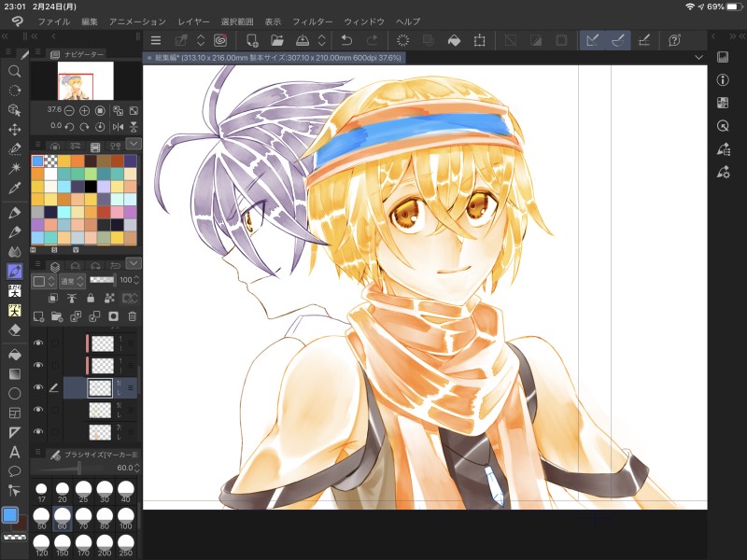Create a new layer folder
The height and width of the screenshot is (560, 747).
[x=57, y=316]
